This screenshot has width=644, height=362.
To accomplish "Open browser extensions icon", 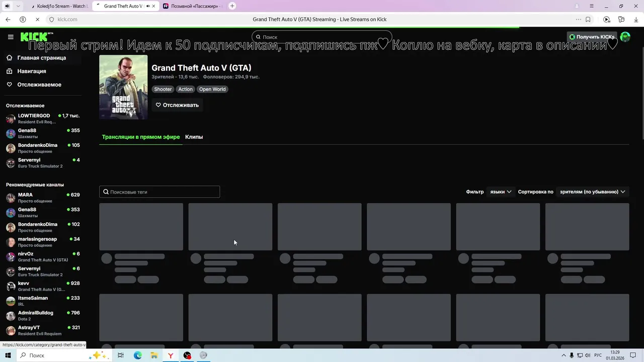I will 621,19.
